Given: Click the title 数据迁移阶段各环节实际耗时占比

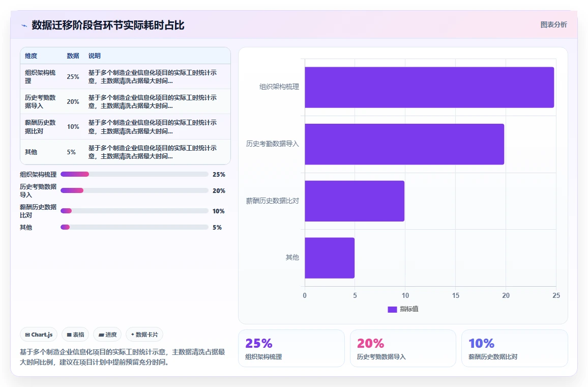Looking at the screenshot, I should [108, 25].
